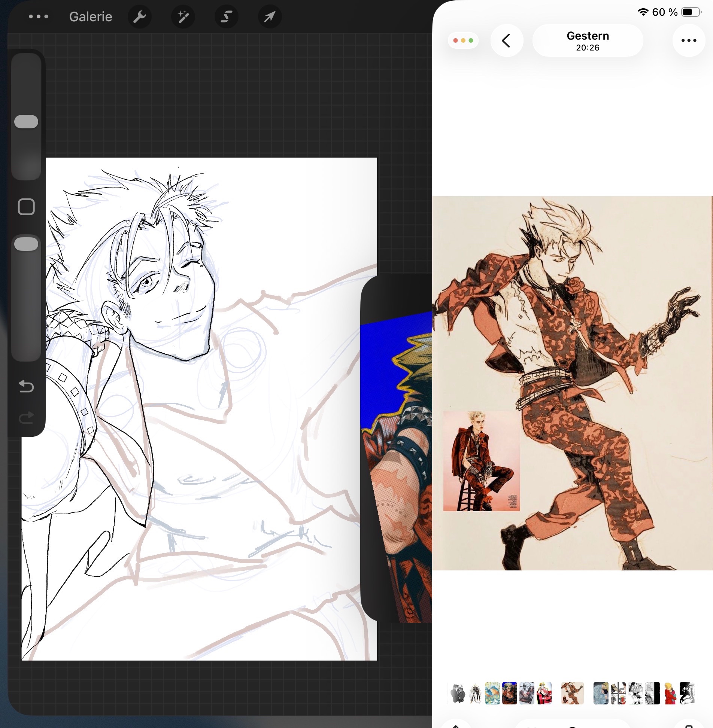Select the kingfisher bird thumbnail
Viewport: 713px width, 728px height.
coord(492,693)
